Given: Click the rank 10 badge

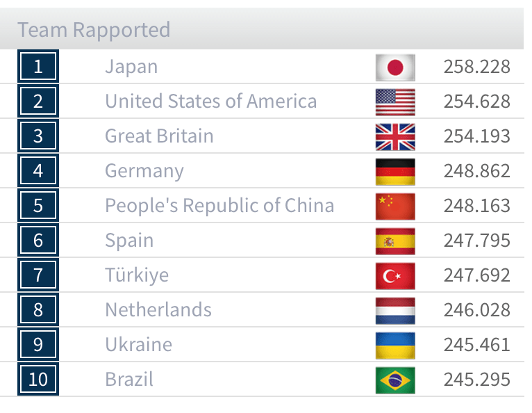Looking at the screenshot, I should tap(38, 380).
